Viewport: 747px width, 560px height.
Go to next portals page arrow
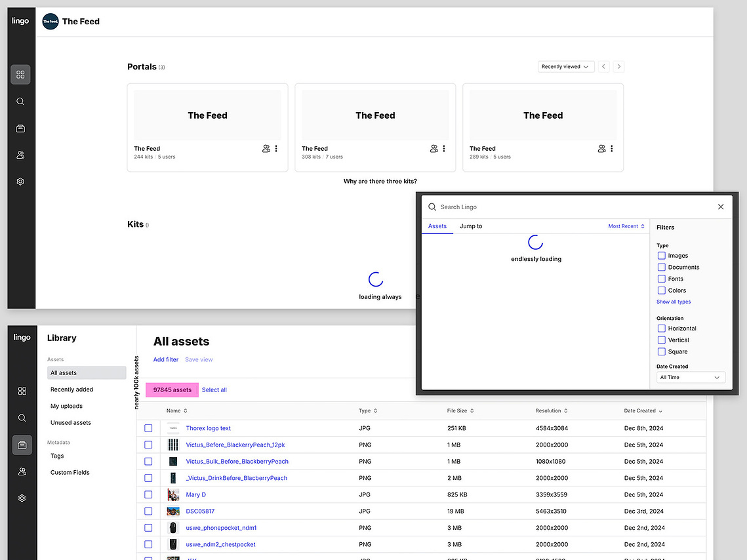tap(619, 67)
